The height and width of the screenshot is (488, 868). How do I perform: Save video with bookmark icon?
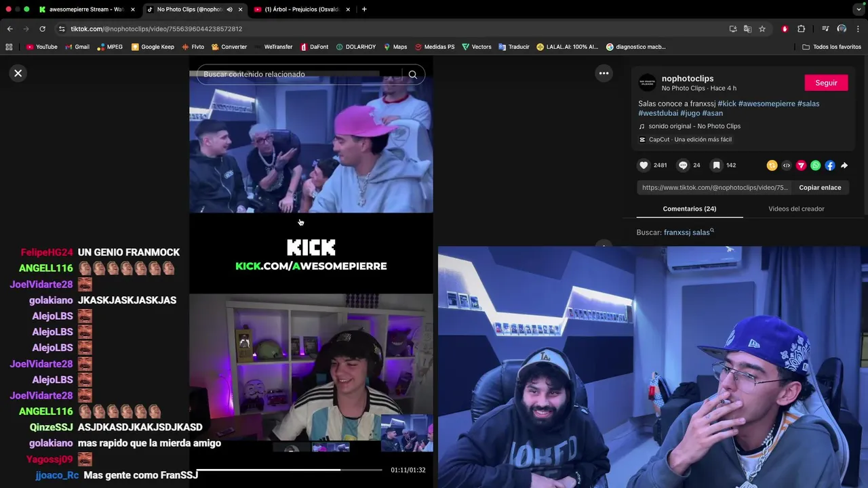tap(716, 165)
